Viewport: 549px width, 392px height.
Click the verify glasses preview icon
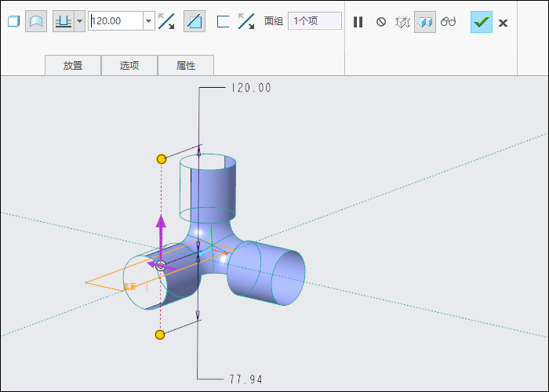tap(448, 22)
